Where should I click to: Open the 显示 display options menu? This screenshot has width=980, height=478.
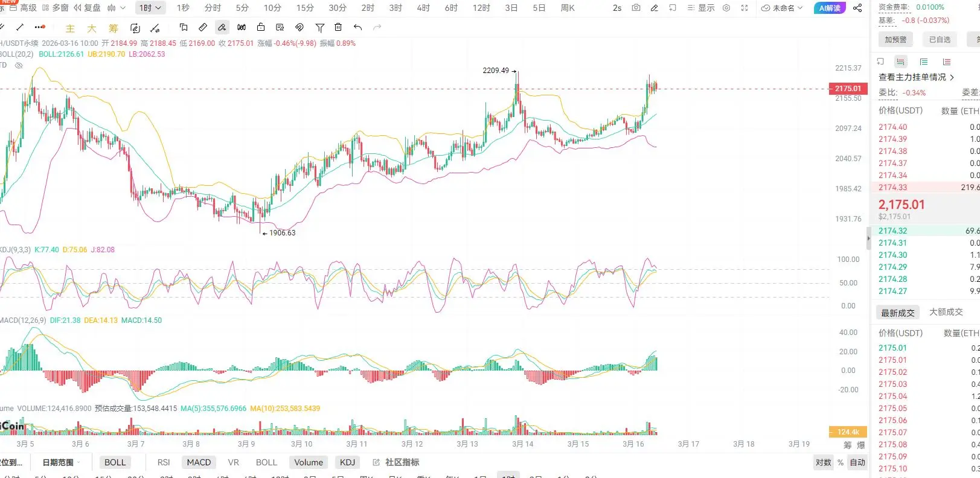pyautogui.click(x=700, y=8)
